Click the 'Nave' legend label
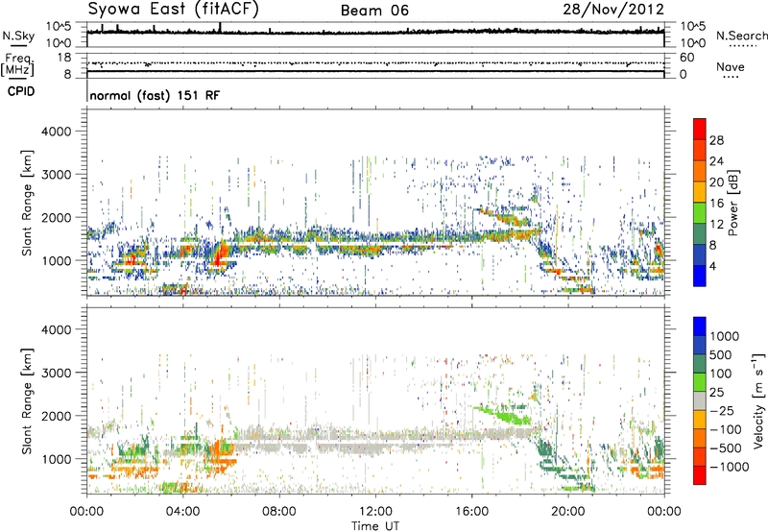768x532 pixels. pyautogui.click(x=731, y=67)
